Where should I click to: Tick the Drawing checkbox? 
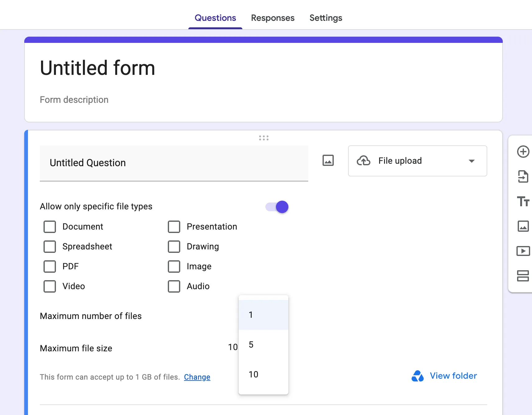point(174,247)
